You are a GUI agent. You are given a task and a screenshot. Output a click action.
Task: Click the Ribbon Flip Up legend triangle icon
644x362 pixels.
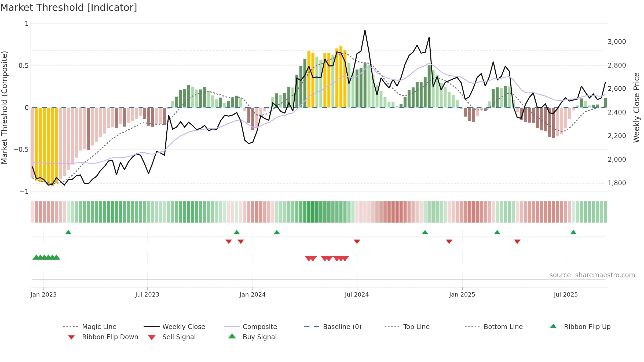[553, 326]
